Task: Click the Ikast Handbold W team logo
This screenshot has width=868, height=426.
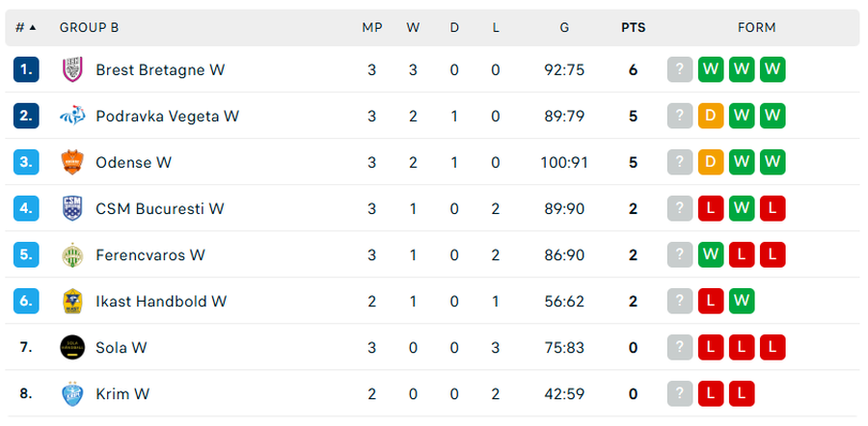Action: coord(72,301)
